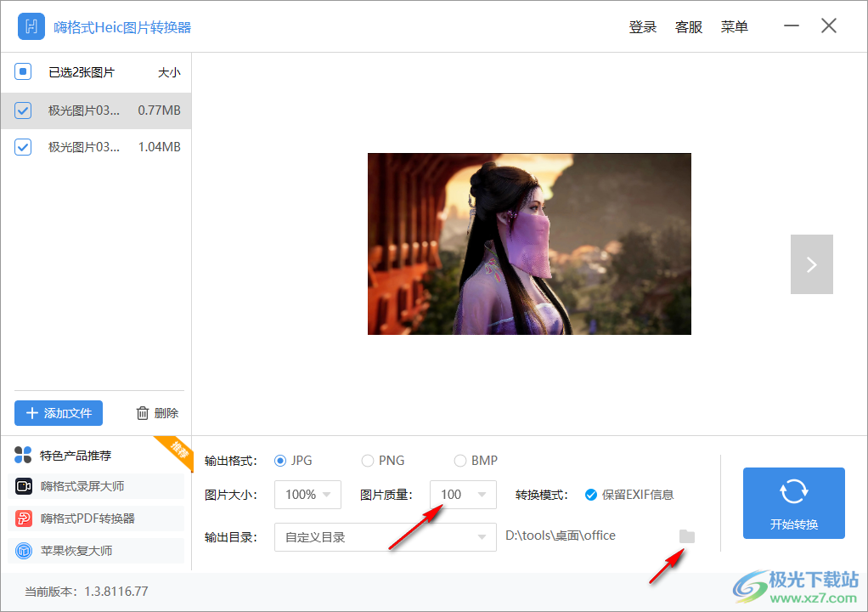Click the 嗨格式录屏大师 camera icon
868x612 pixels.
(24, 486)
